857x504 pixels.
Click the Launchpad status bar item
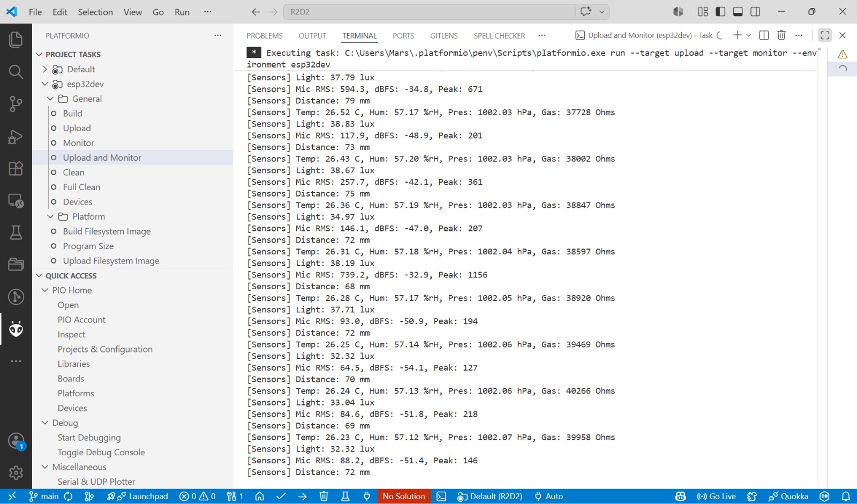(x=137, y=497)
